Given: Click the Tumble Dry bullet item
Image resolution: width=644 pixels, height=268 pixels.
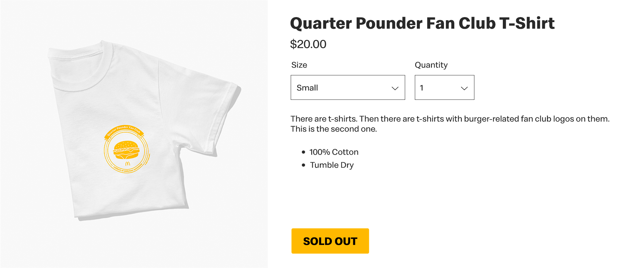Looking at the screenshot, I should (332, 165).
